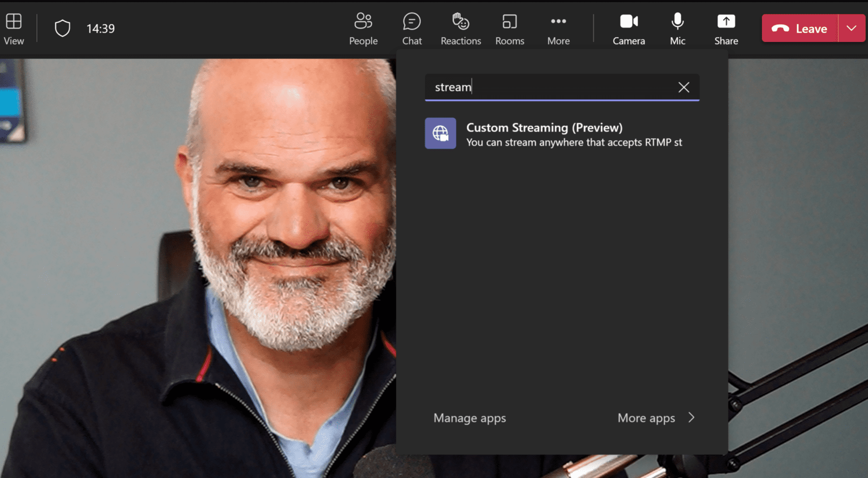Open the breakout Rooms panel
868x478 pixels.
[x=509, y=28]
